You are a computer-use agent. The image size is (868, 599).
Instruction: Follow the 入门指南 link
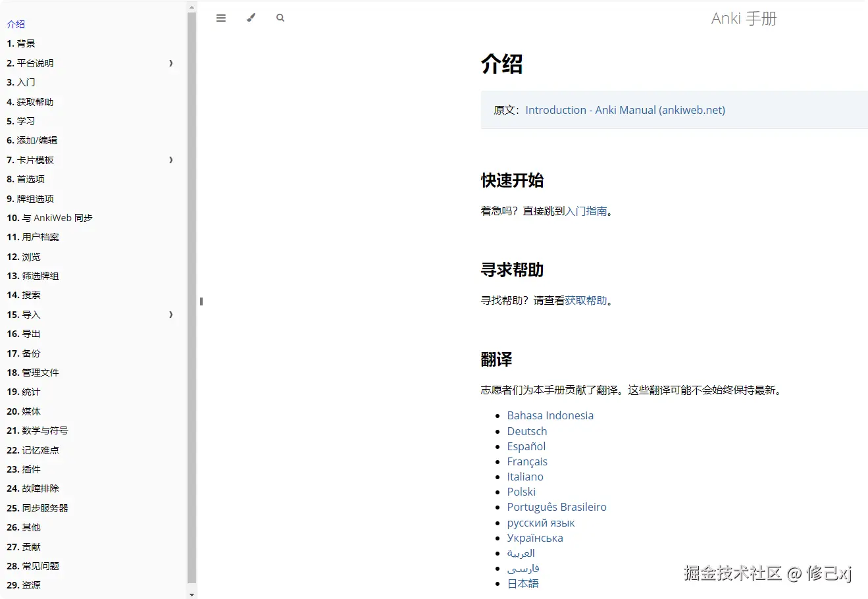586,211
